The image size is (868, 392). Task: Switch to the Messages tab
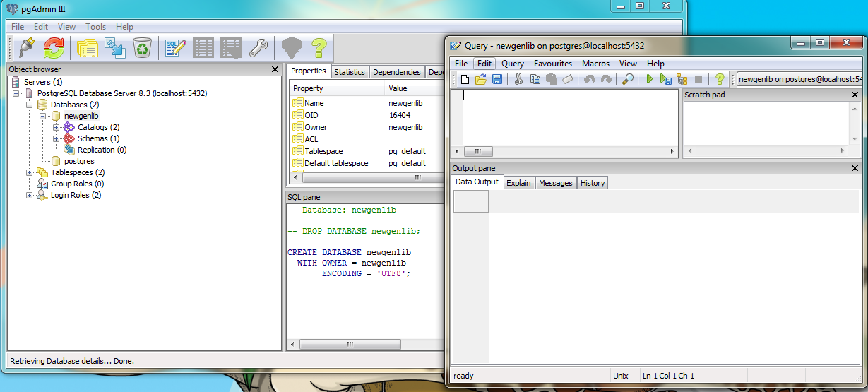pos(556,183)
